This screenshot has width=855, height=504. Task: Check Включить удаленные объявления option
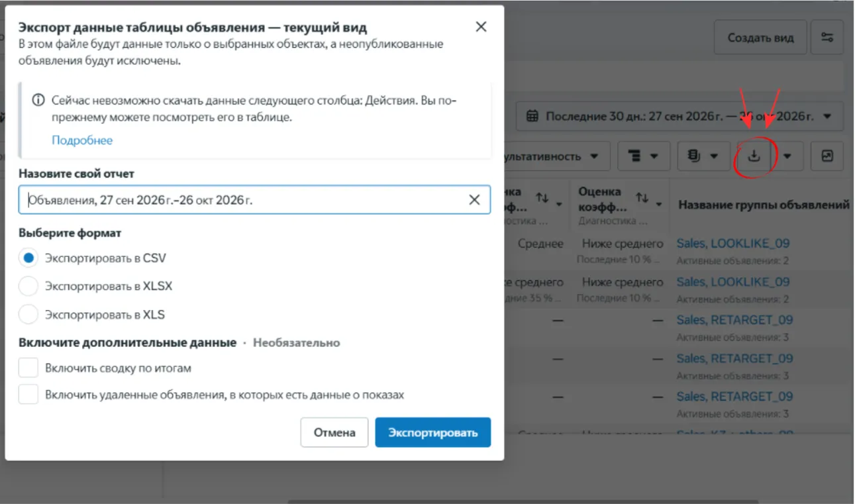(28, 395)
